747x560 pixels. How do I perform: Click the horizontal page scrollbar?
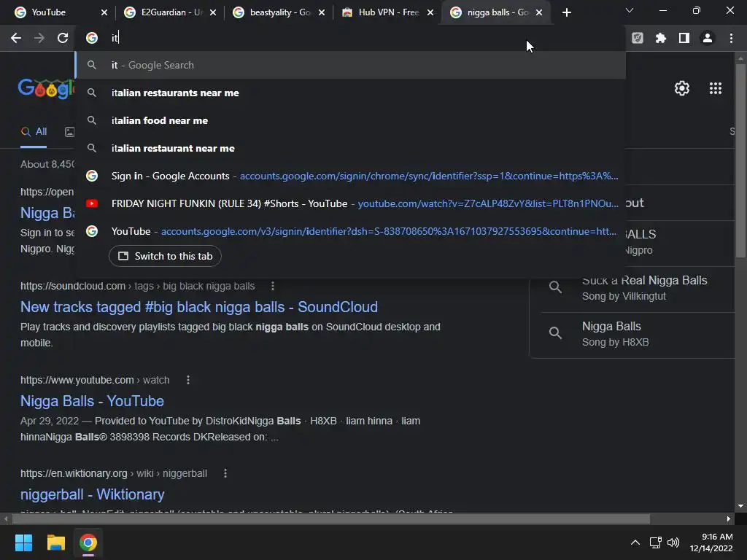(x=330, y=518)
